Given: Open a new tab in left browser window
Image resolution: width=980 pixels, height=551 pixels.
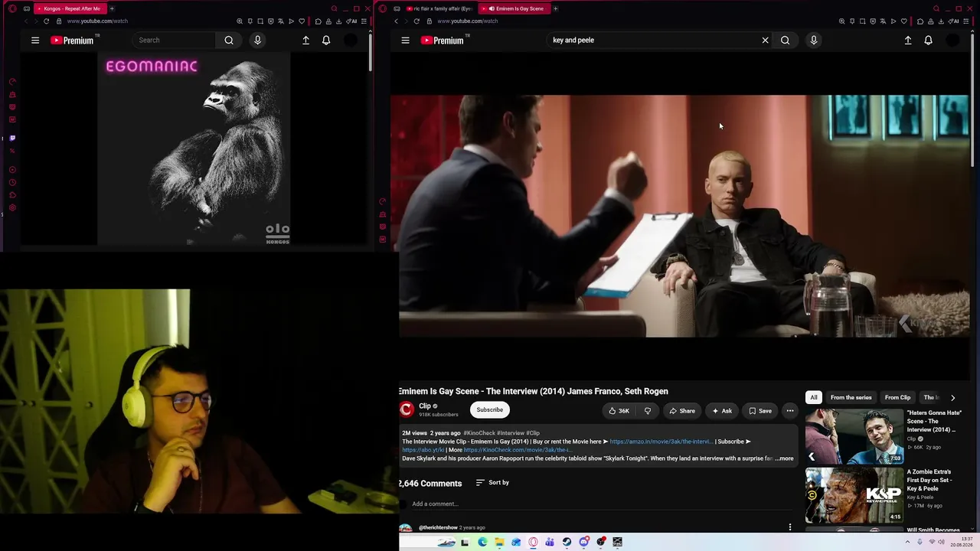Looking at the screenshot, I should (112, 8).
